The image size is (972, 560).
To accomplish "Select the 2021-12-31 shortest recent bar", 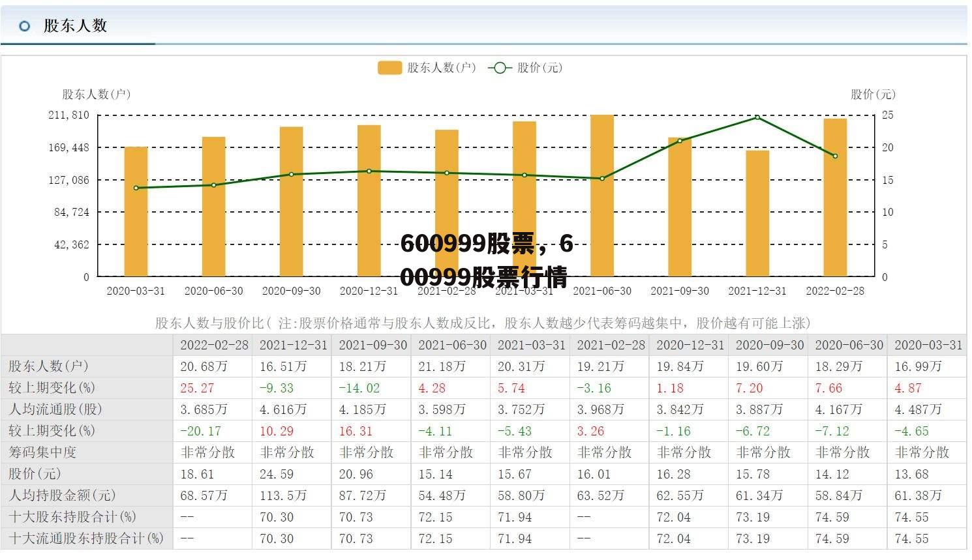I will point(757,213).
